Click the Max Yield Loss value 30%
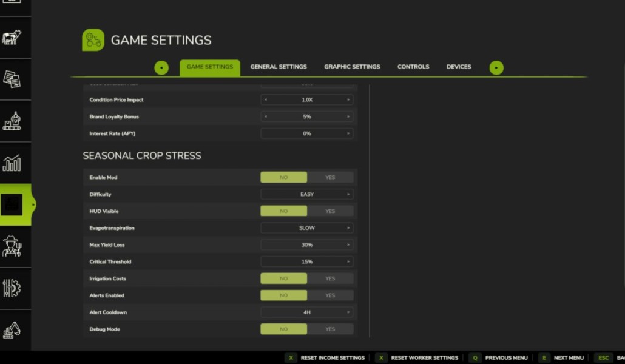The width and height of the screenshot is (625, 364). (307, 245)
